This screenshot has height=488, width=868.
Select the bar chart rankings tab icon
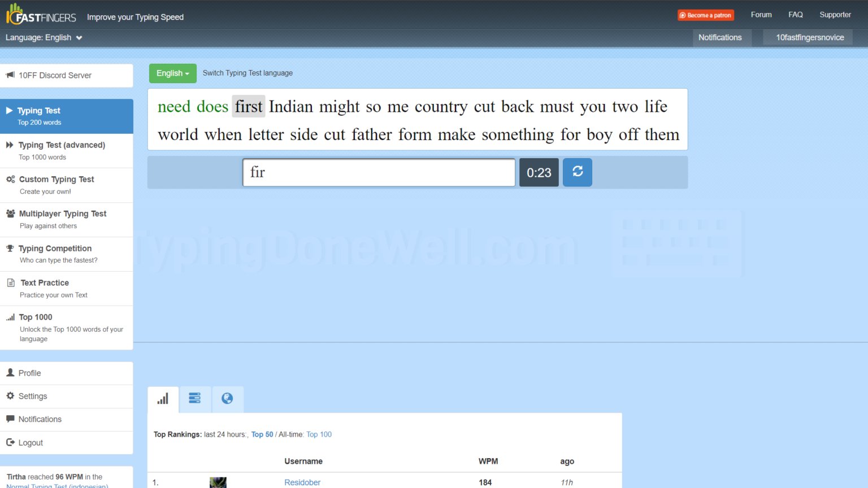click(163, 399)
